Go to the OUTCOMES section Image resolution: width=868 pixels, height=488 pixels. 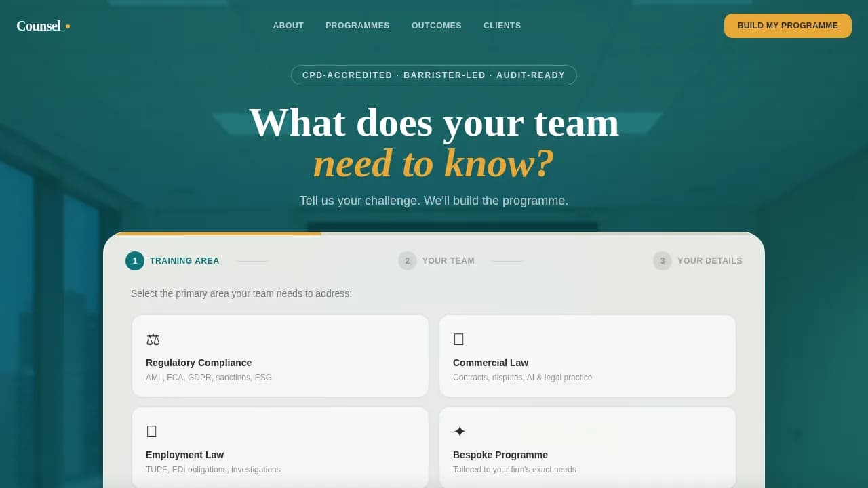436,25
